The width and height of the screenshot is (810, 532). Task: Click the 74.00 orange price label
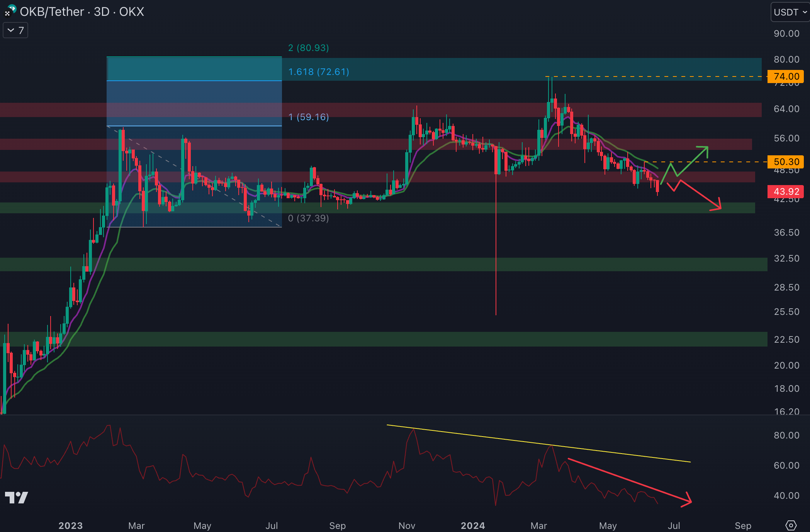786,76
